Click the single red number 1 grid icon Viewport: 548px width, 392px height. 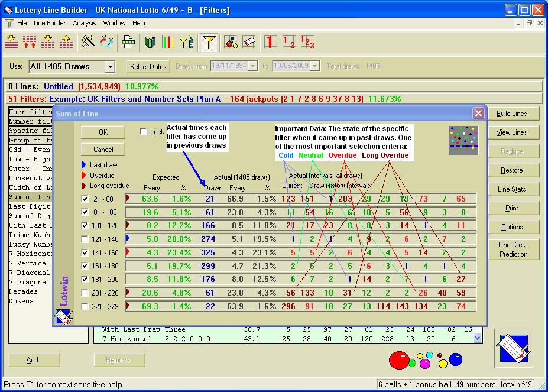point(270,42)
